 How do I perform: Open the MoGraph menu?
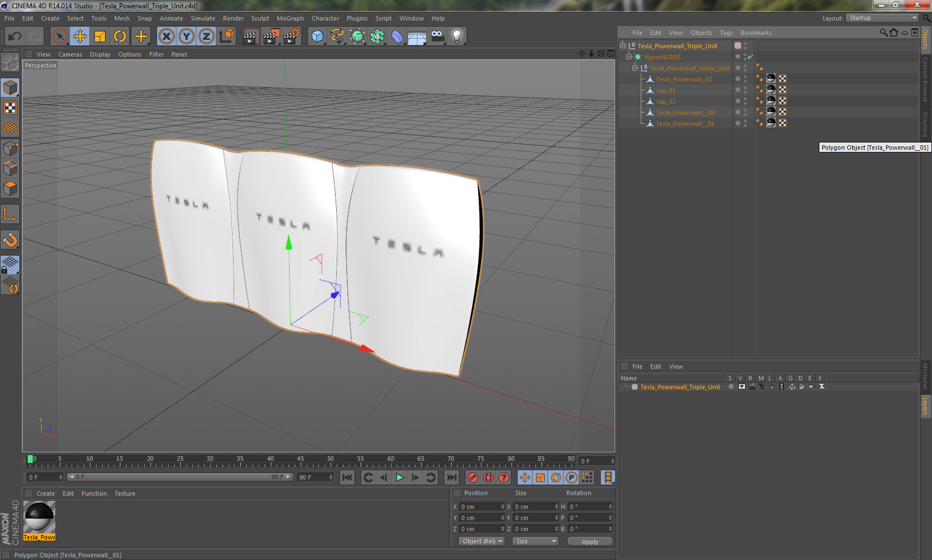(x=290, y=18)
